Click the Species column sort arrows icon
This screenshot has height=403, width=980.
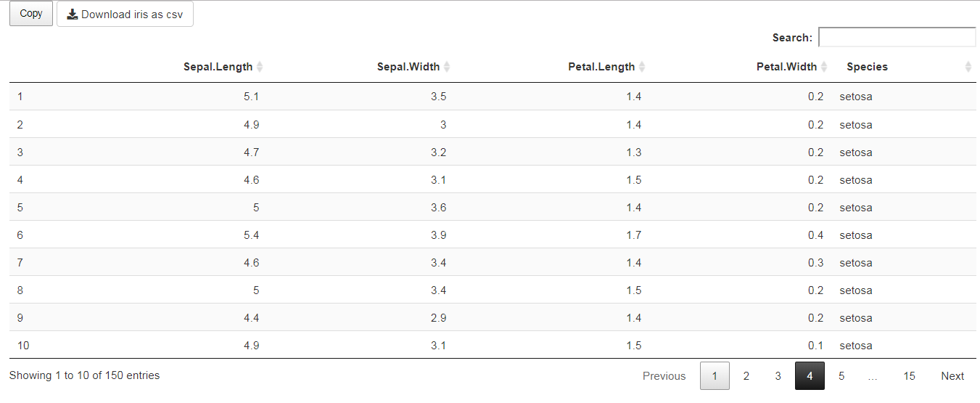968,67
